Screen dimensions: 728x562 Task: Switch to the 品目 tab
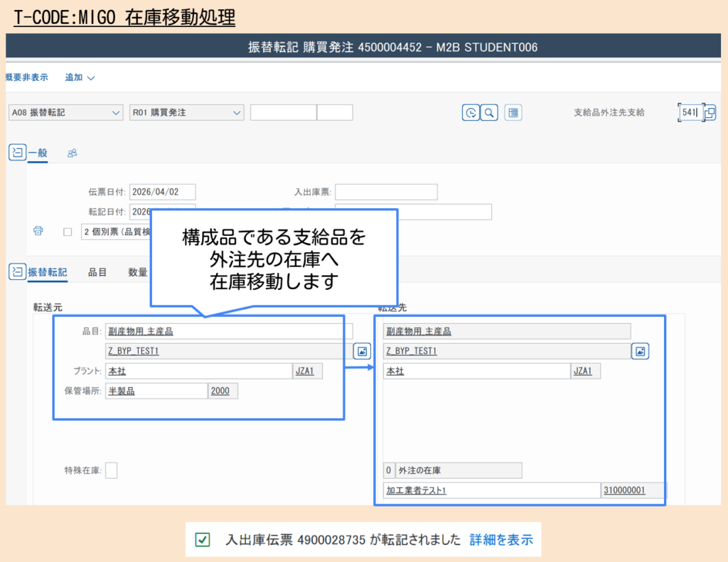click(x=97, y=271)
